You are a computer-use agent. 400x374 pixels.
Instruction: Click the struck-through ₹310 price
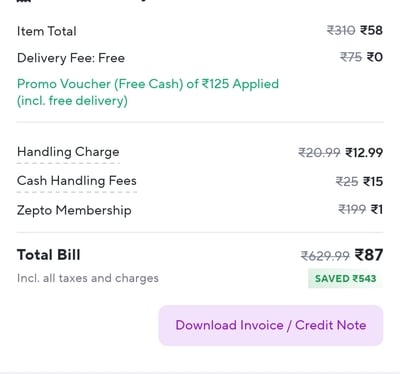(x=341, y=30)
